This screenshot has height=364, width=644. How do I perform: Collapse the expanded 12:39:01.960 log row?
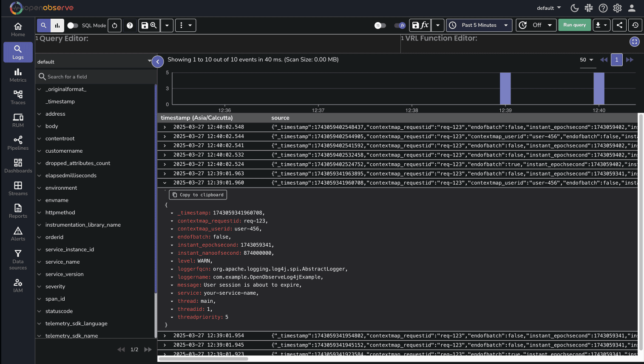[165, 182]
